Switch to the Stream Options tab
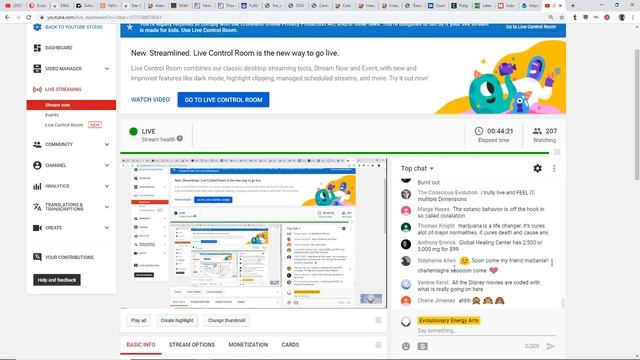Image resolution: width=640 pixels, height=360 pixels. pos(192,345)
